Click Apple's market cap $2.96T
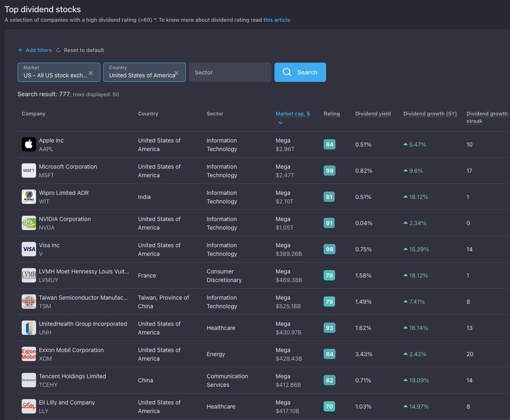Screen dimensions: 510x420 point(285,149)
